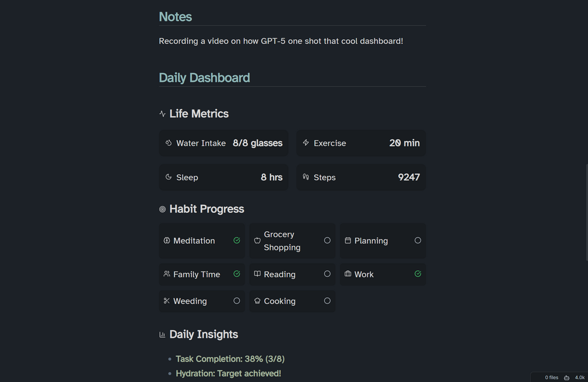588x382 pixels.
Task: Mark Grocery Shopping as done
Action: click(327, 240)
